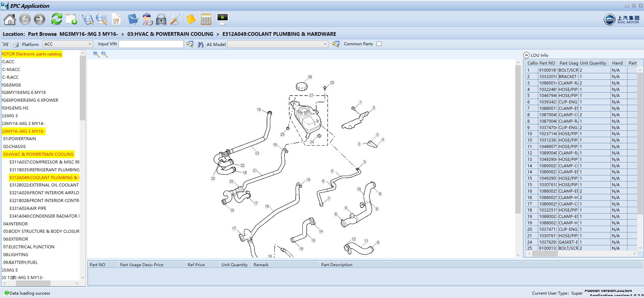This screenshot has width=644, height=298.
Task: Select 01:POWERTRAIN in the tree
Action: pyautogui.click(x=20, y=139)
